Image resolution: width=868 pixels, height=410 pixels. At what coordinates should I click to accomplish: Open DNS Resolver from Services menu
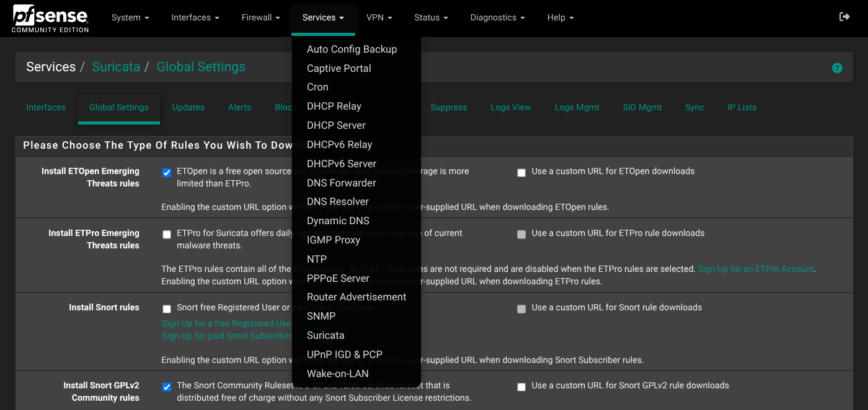point(338,201)
